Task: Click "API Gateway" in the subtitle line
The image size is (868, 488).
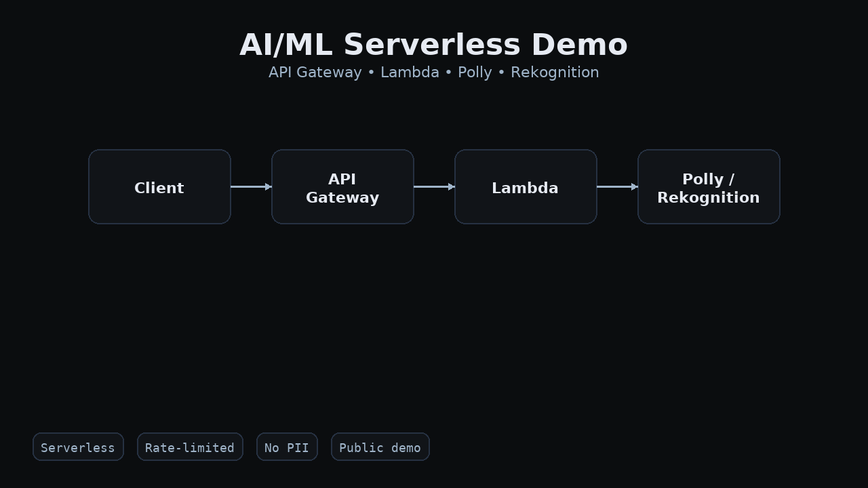Action: (315, 73)
